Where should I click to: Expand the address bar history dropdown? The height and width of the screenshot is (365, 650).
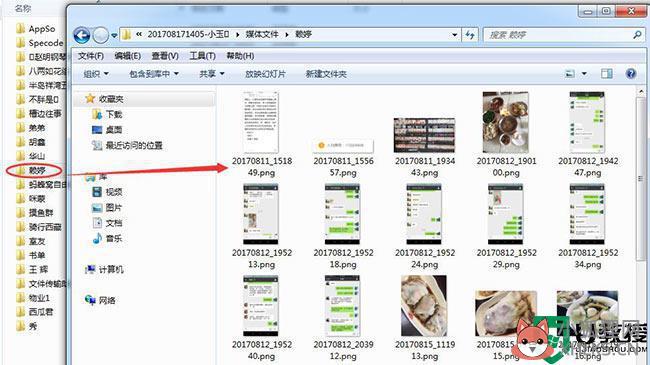click(455, 35)
